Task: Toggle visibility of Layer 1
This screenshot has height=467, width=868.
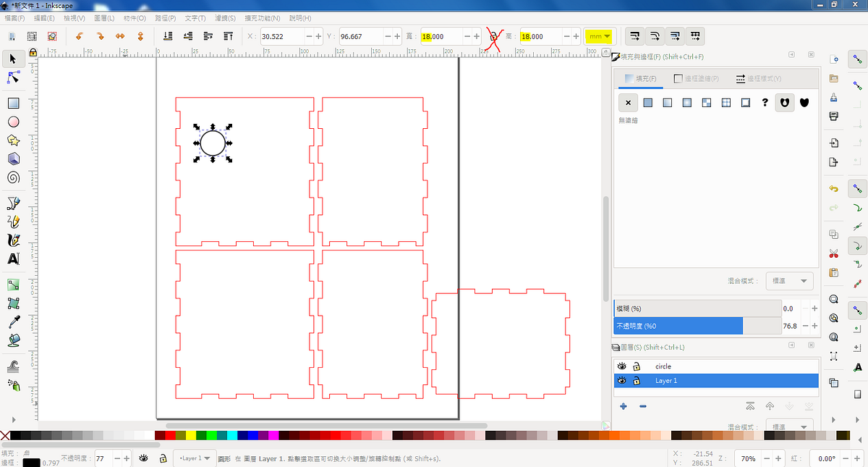Action: point(621,381)
